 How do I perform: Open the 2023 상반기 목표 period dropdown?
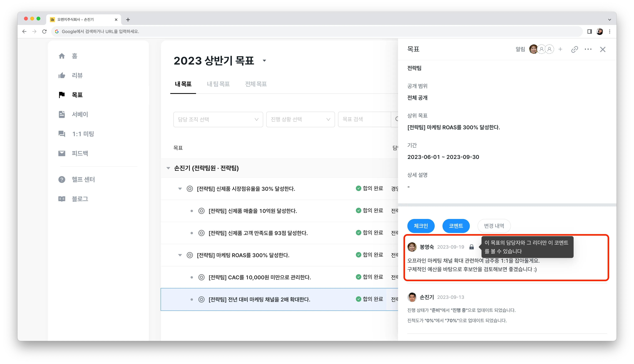click(264, 61)
